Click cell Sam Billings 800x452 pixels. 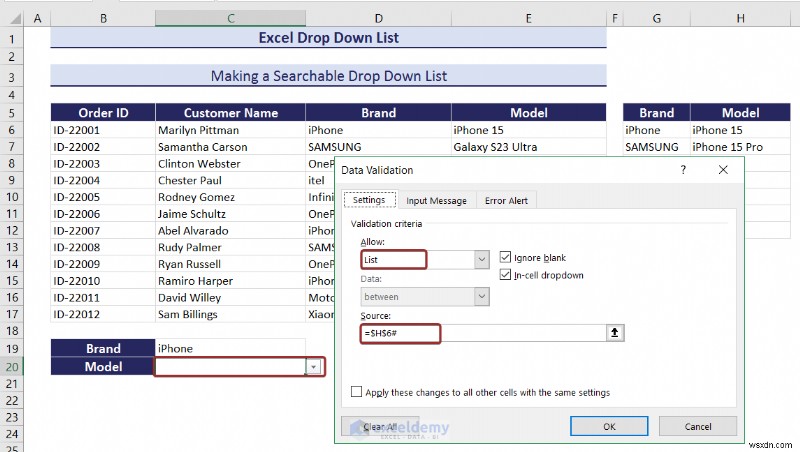(231, 314)
